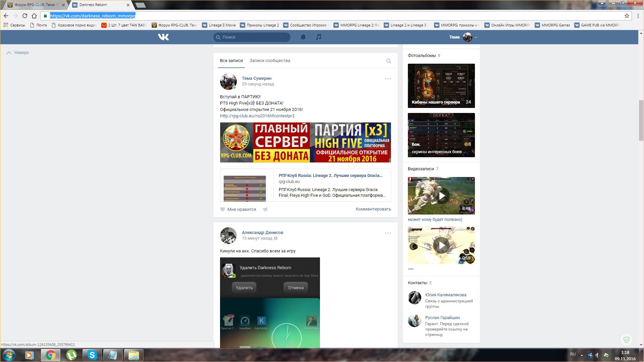Select the 'Записи сообщества' tab

(x=270, y=61)
